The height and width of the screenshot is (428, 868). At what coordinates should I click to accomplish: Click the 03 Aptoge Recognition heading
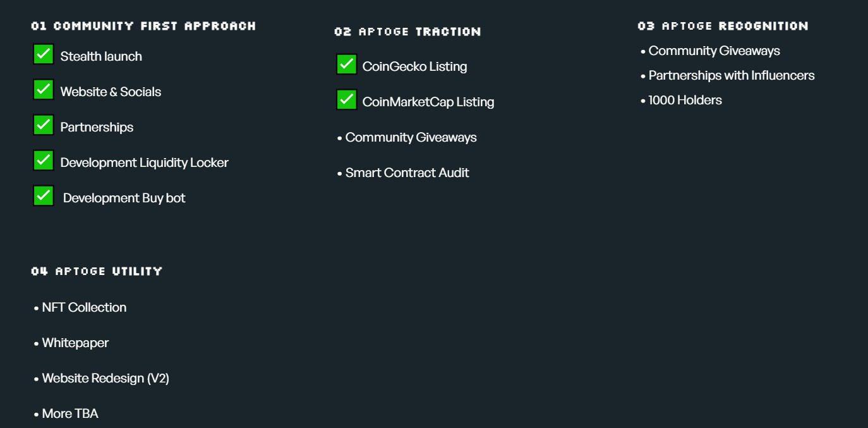coord(723,26)
